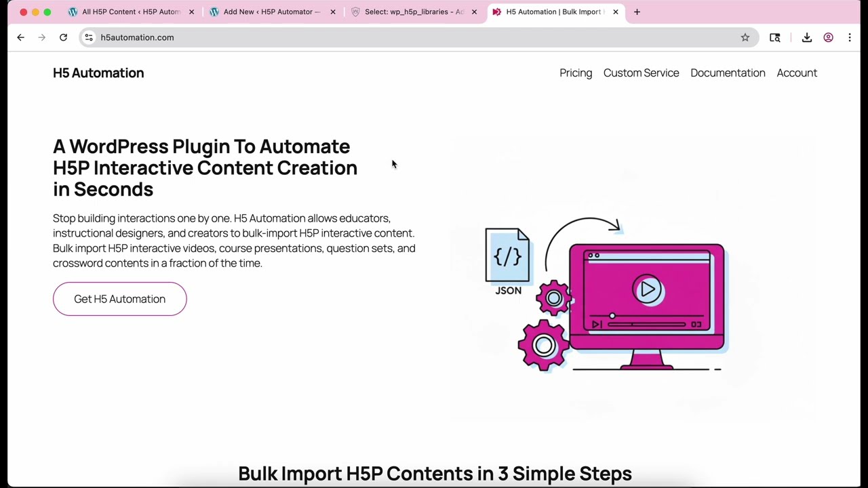Screen dimensions: 868x488
Task: Click the macOS green fullscreen window button
Action: [47, 12]
